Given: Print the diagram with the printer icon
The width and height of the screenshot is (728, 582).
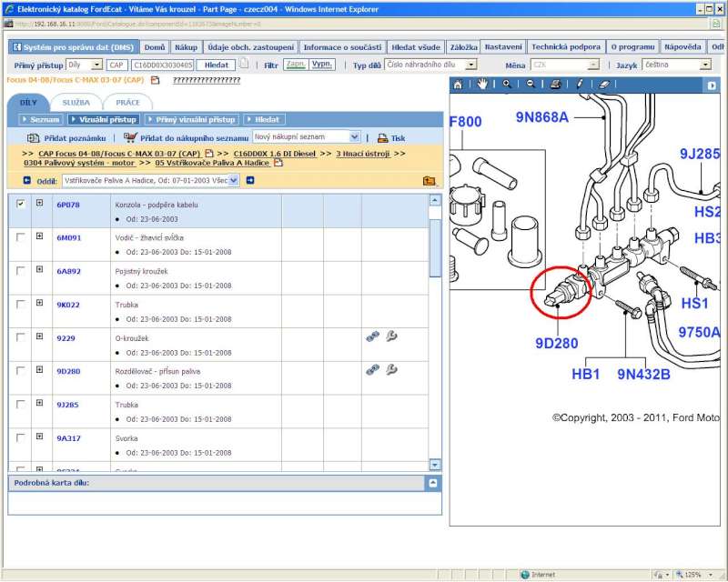Looking at the screenshot, I should coord(554,85).
